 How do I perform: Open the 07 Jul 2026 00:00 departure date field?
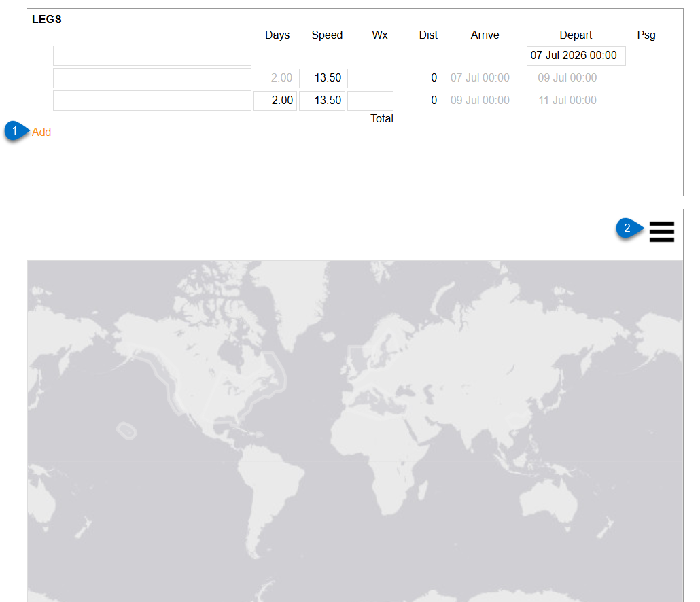click(x=576, y=56)
